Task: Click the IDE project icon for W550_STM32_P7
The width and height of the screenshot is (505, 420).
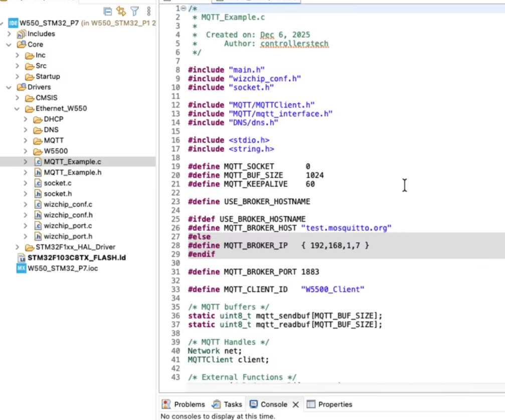Action: pos(13,23)
